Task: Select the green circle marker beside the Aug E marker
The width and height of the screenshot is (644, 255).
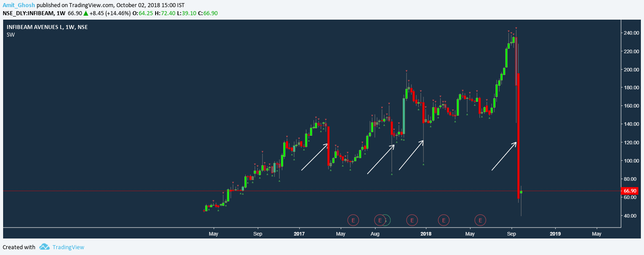Action: [386, 220]
